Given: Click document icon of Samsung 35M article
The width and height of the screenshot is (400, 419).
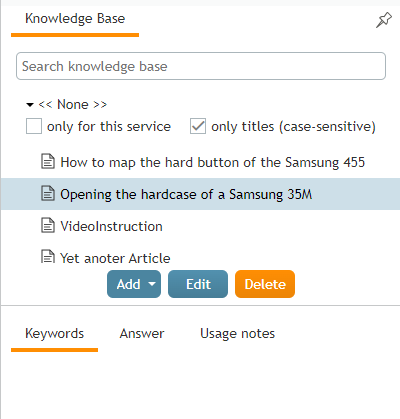Looking at the screenshot, I should (x=48, y=193).
